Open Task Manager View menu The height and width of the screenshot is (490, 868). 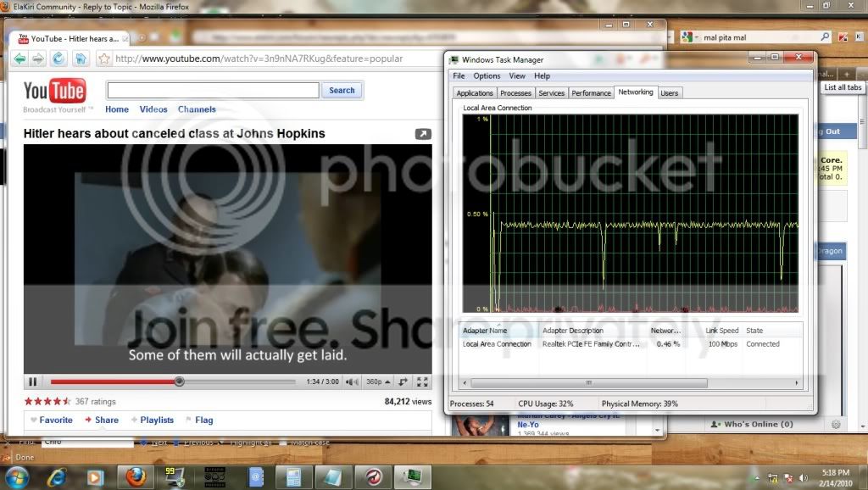pyautogui.click(x=517, y=75)
